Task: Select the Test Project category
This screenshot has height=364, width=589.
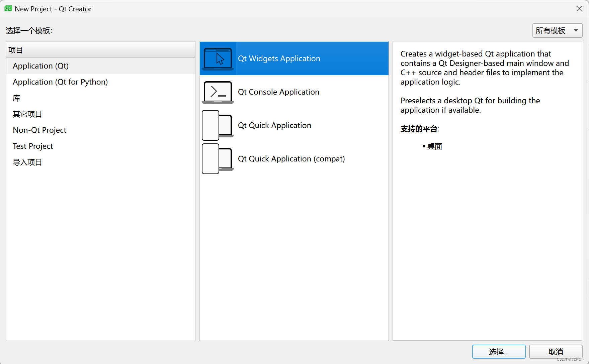Action: [100, 146]
